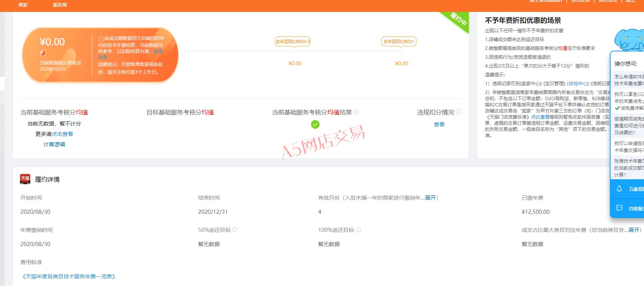Click 暂无数据 under 50%返还目标
The image size is (644, 286).
pos(209,244)
